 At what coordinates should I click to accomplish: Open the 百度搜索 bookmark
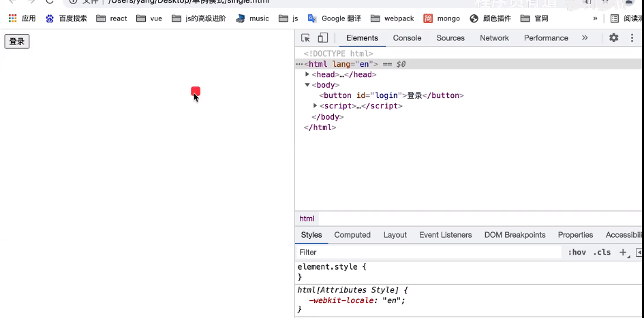pyautogui.click(x=67, y=18)
